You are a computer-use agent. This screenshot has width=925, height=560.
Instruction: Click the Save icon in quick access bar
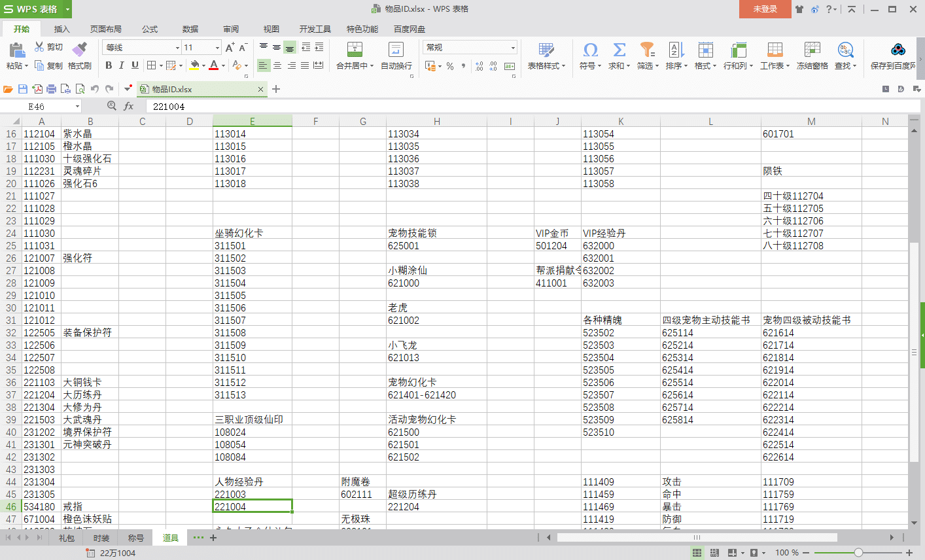pos(23,89)
